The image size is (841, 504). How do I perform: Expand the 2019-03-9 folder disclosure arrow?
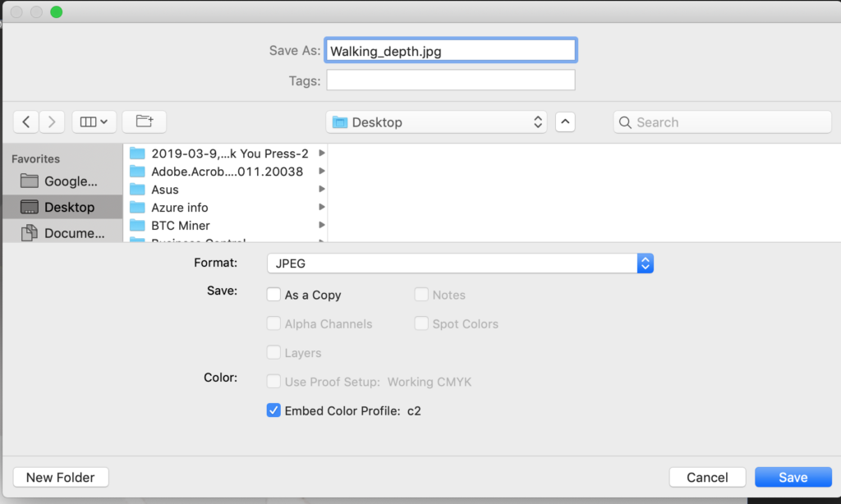pos(321,153)
